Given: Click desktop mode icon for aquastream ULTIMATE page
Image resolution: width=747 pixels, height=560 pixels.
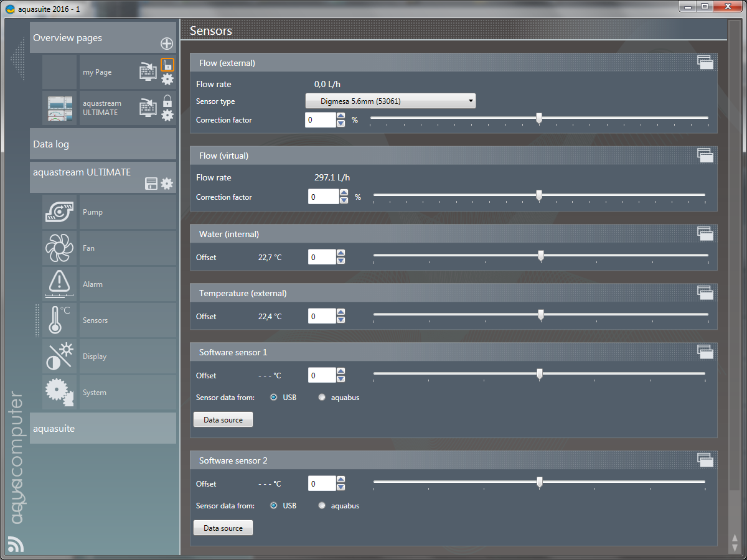Looking at the screenshot, I should (x=148, y=108).
